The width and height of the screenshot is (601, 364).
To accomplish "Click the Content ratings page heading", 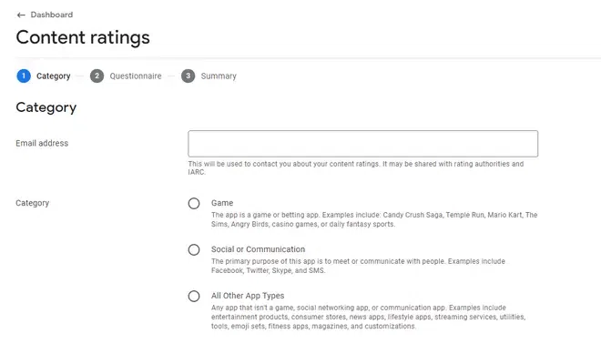I will coord(83,38).
